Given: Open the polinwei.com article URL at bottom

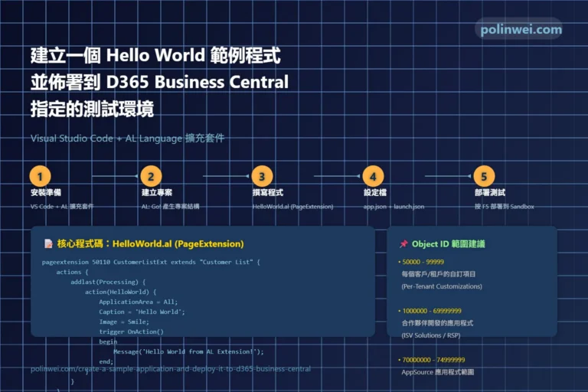Looking at the screenshot, I should [x=171, y=369].
